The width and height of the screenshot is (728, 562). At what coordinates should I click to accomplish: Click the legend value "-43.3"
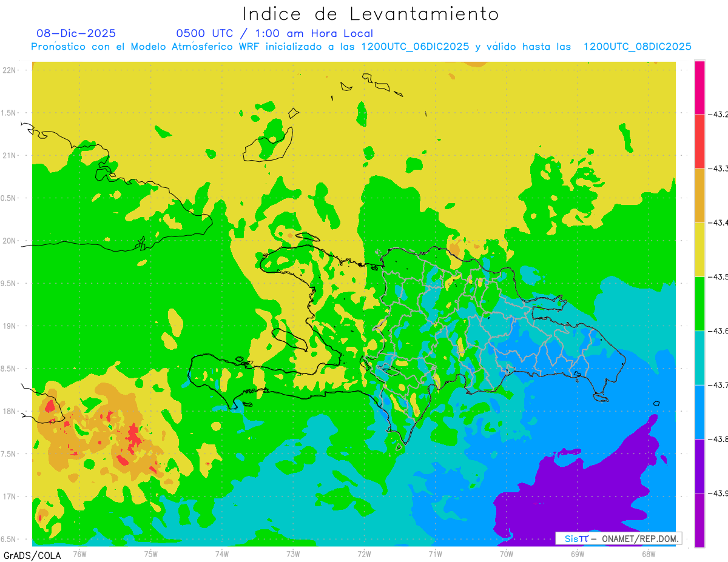click(x=719, y=168)
